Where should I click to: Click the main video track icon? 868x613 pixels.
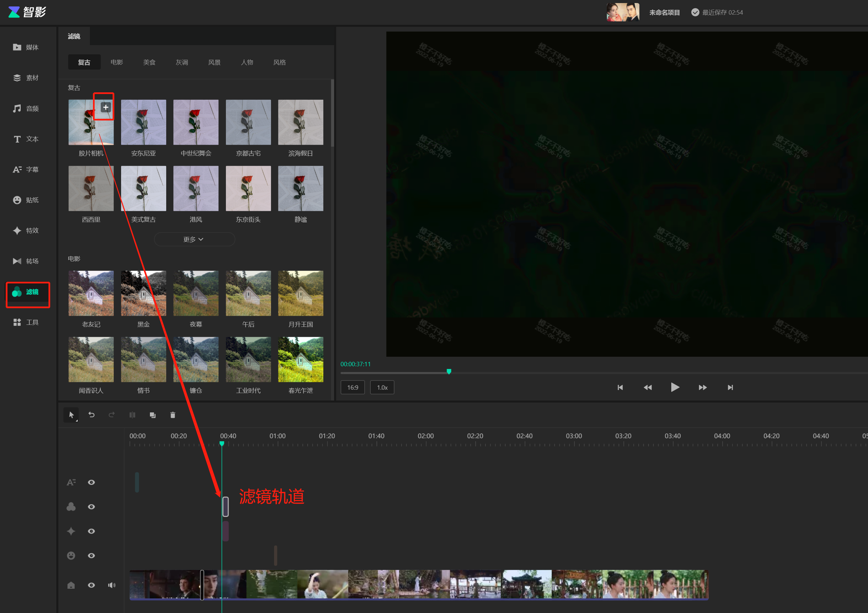click(x=71, y=586)
